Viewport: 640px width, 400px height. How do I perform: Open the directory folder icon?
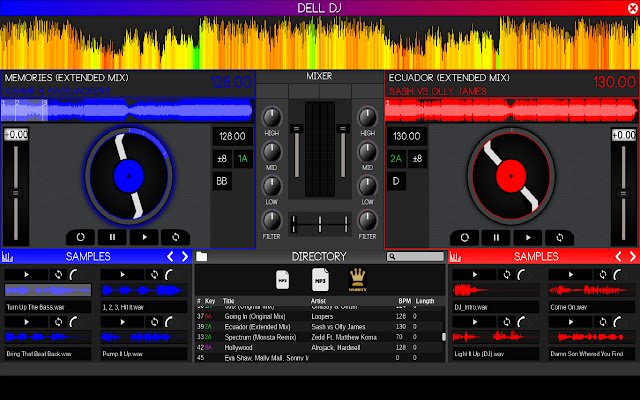[x=202, y=256]
